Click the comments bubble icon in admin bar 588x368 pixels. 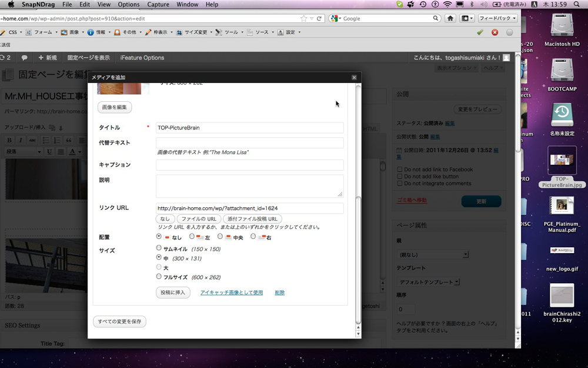click(x=24, y=58)
